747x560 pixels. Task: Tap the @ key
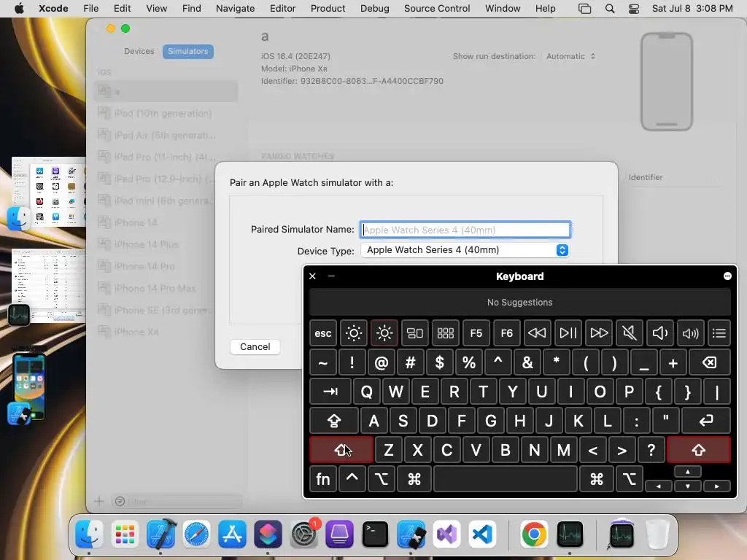tap(381, 363)
